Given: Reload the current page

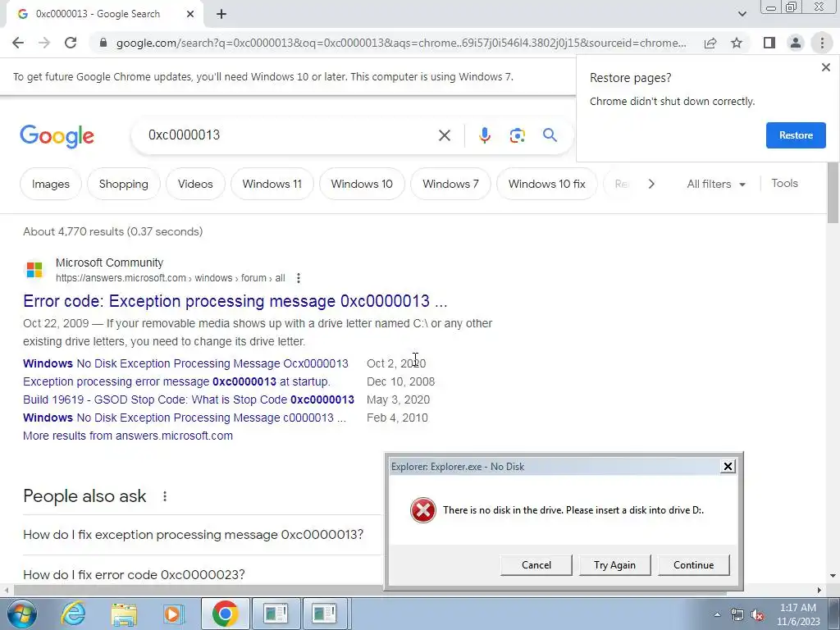Looking at the screenshot, I should 71,43.
